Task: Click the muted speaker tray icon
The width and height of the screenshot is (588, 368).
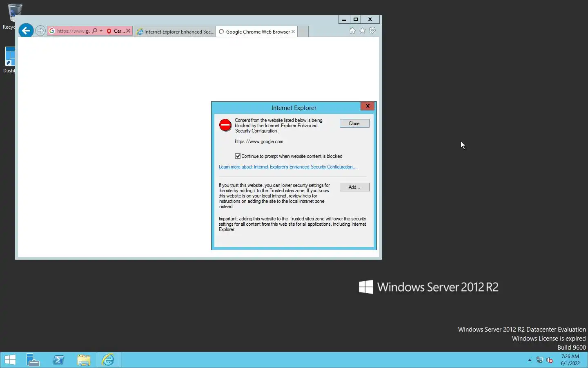Action: point(550,360)
